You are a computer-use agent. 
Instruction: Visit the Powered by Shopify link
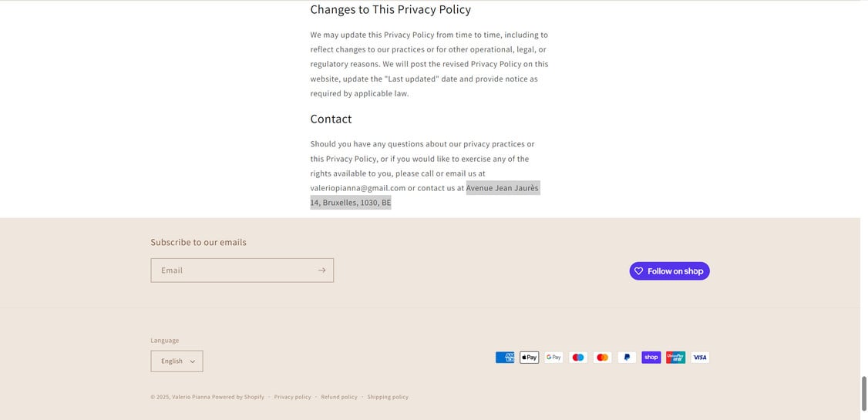point(238,398)
